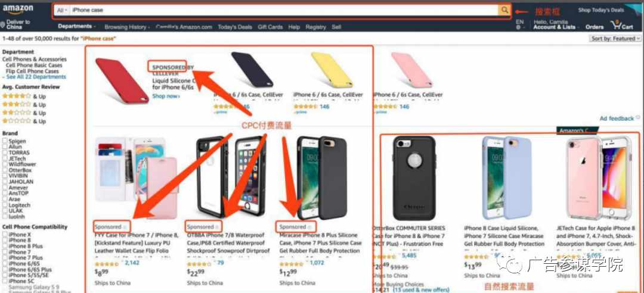Filter by four stars & Up rating

(24, 96)
